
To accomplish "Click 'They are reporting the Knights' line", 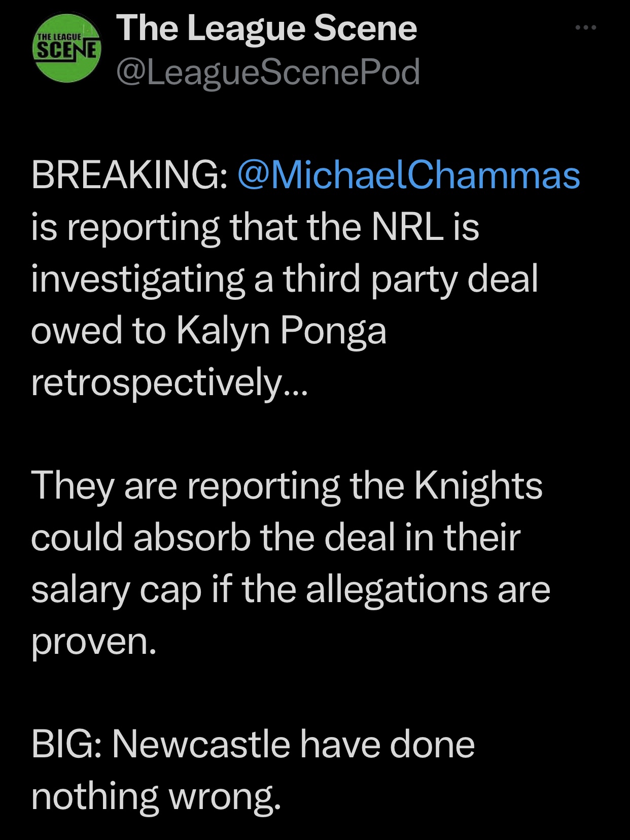I will pos(287,486).
